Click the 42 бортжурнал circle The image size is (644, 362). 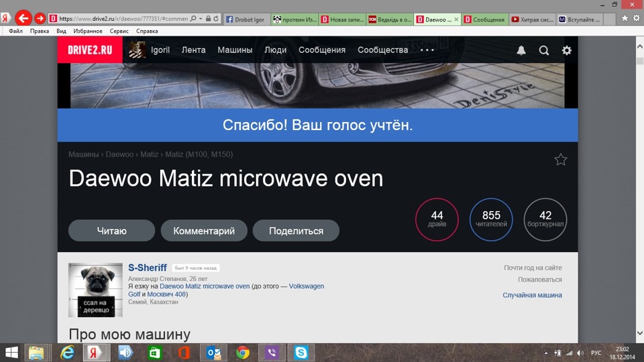(x=545, y=220)
